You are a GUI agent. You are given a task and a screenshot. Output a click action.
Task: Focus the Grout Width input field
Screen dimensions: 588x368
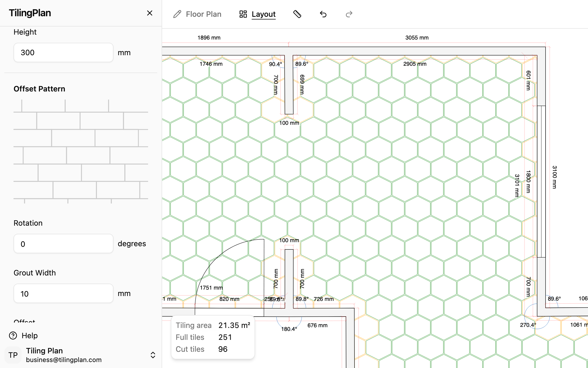pyautogui.click(x=64, y=293)
